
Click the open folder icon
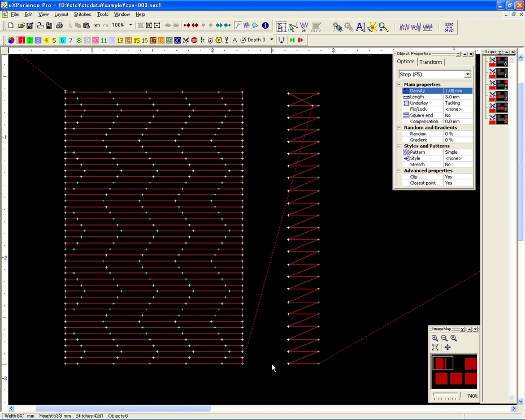coord(21,25)
